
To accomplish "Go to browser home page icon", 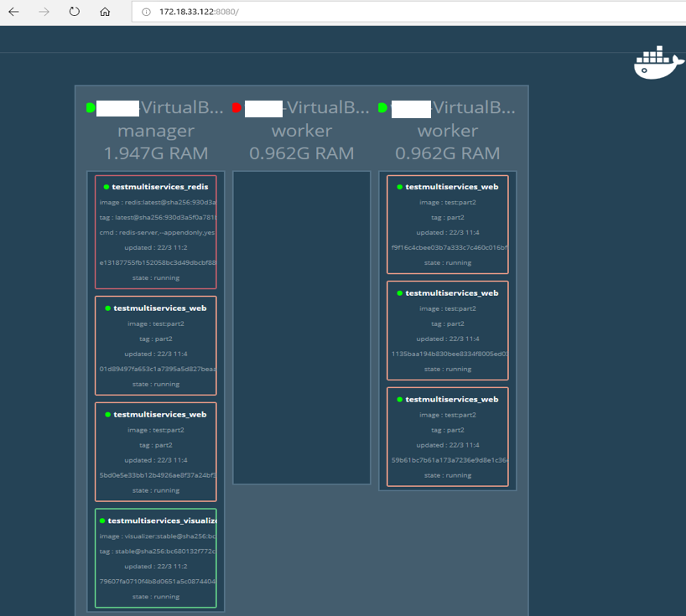I will pos(105,13).
